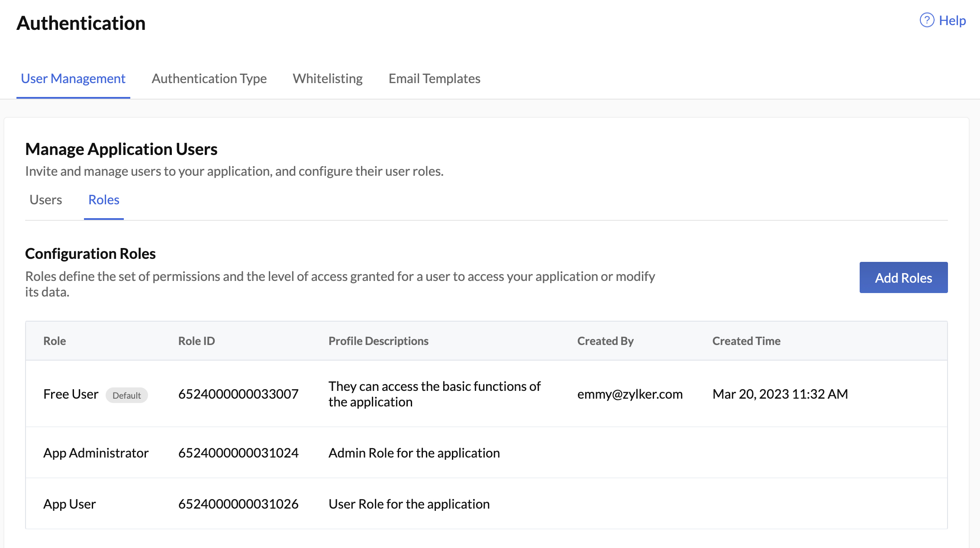
Task: Click the Default badge next to Free User
Action: 127,395
